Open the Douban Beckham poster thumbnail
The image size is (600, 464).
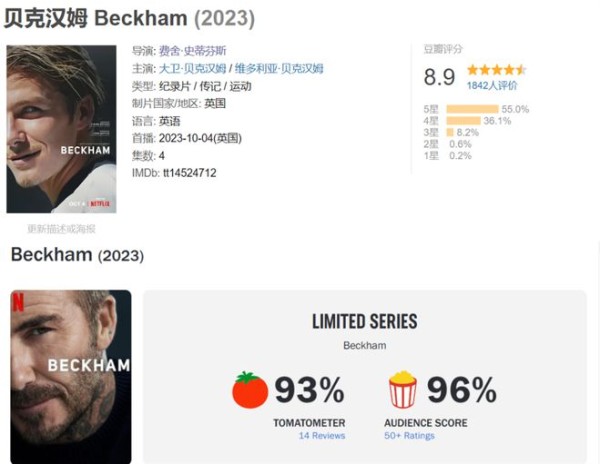click(x=61, y=129)
